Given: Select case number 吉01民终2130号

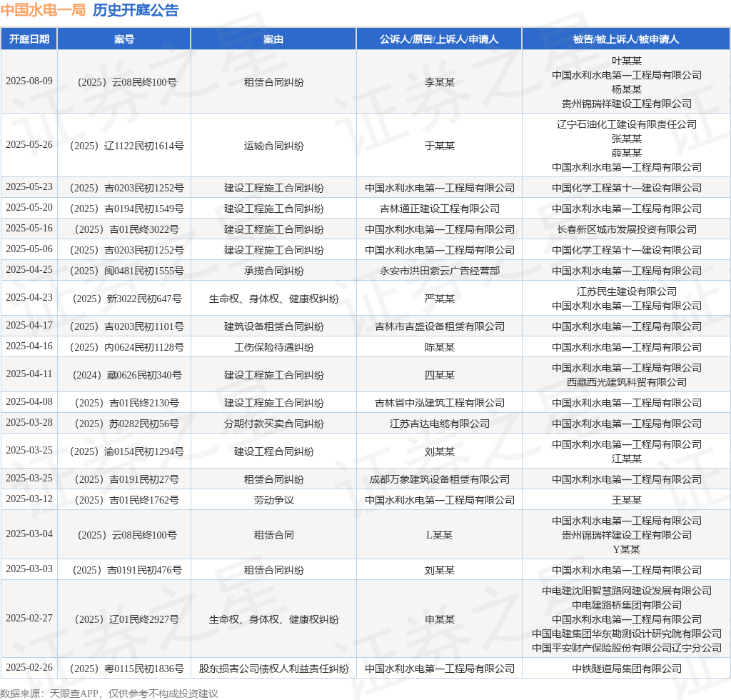Looking at the screenshot, I should click(127, 403).
